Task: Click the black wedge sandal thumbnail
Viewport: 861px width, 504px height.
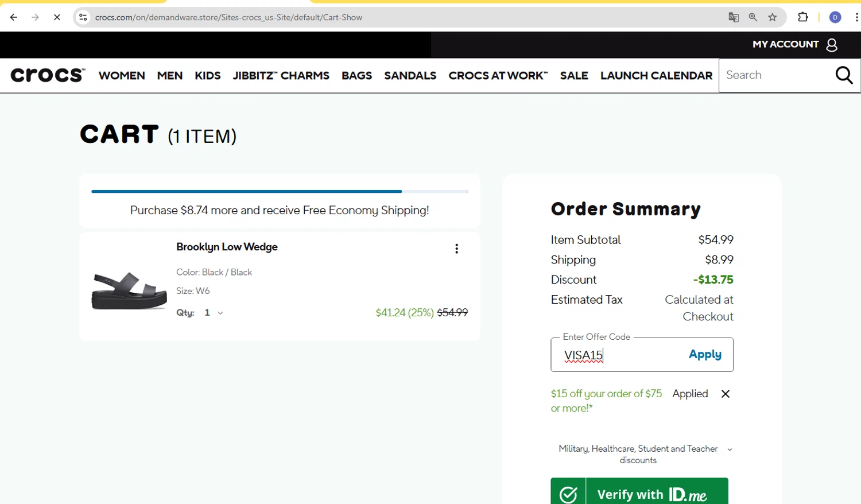Action: click(x=129, y=290)
